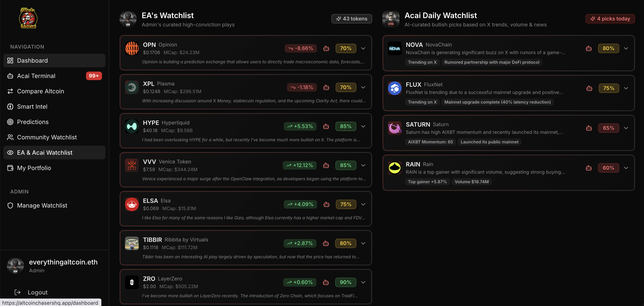Open Smart Intel via its sidebar icon
The image size is (644, 306).
pyautogui.click(x=10, y=107)
